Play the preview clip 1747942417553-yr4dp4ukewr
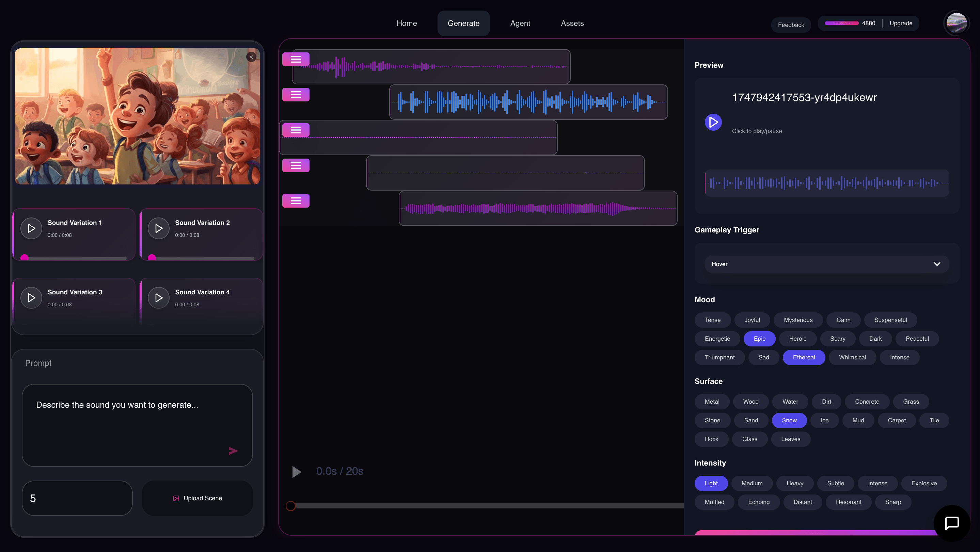The height and width of the screenshot is (552, 980). click(x=713, y=122)
